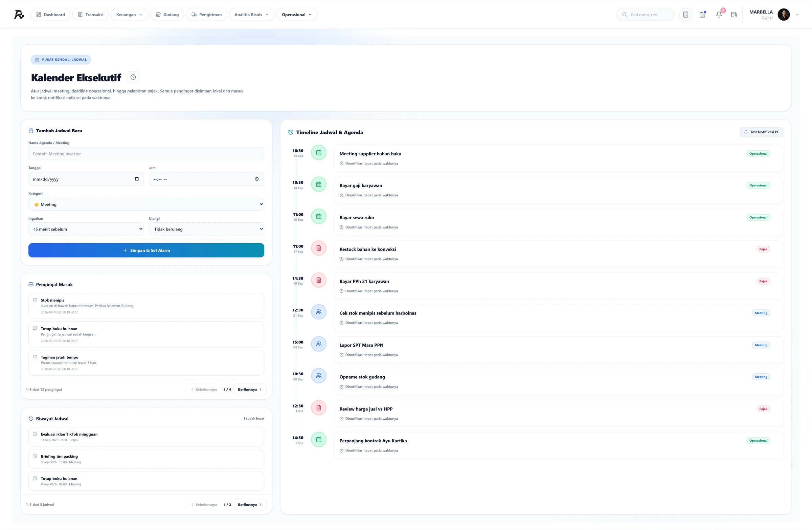Click the green calendar icon for Meeting supplier bahan baku

[319, 153]
